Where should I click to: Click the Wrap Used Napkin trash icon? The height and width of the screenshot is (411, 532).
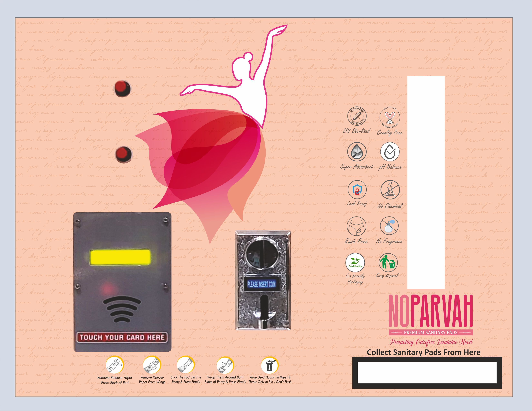point(270,365)
